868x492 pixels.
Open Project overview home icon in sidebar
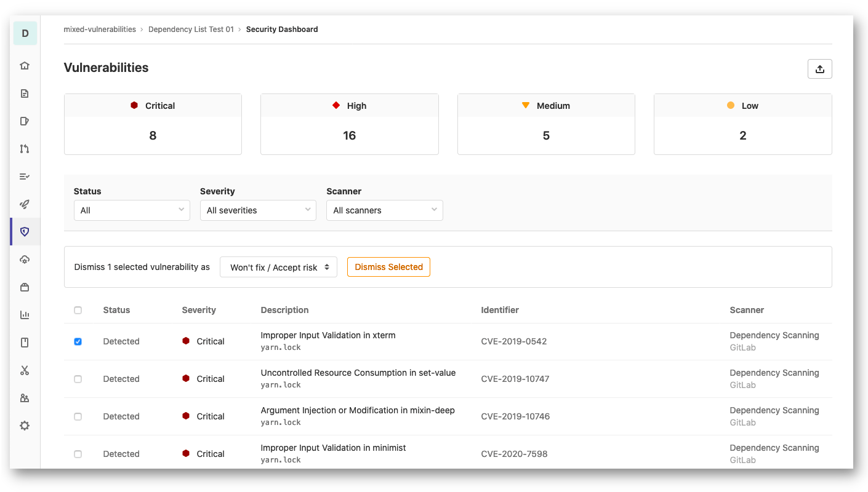tap(25, 66)
